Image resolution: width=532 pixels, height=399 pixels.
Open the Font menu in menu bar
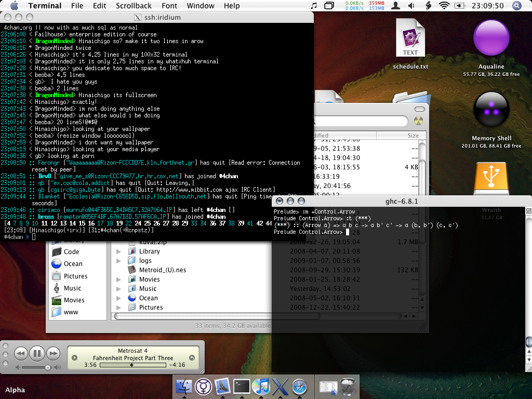(x=169, y=6)
